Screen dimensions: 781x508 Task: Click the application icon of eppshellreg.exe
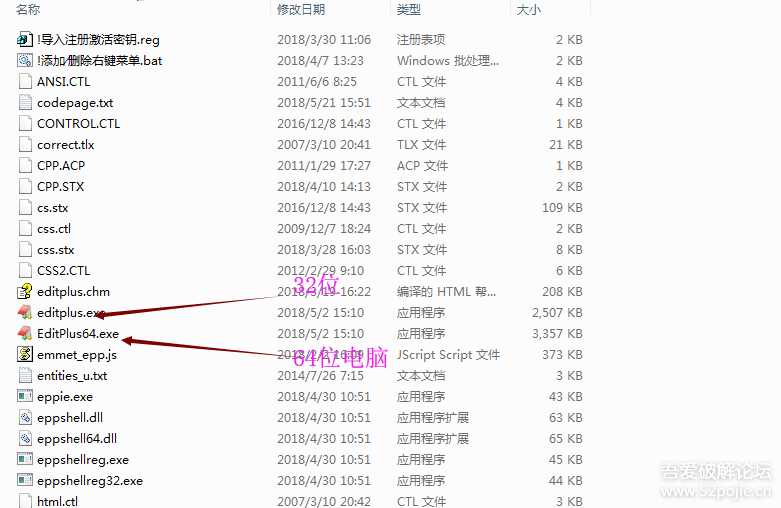point(25,459)
